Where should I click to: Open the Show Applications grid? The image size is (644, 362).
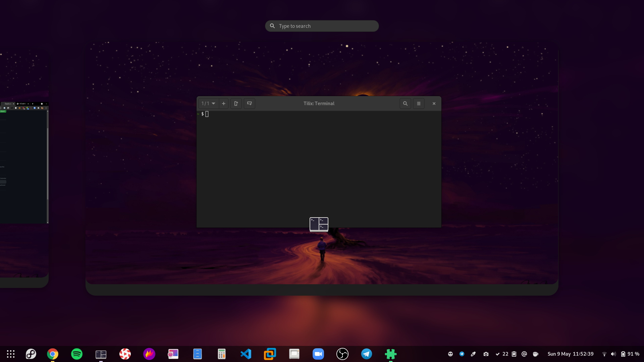(11, 354)
